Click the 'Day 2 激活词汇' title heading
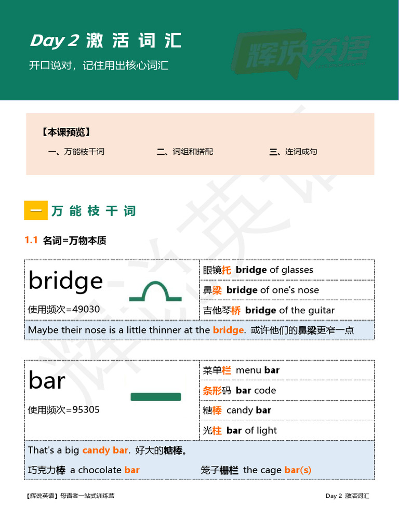The height and width of the screenshot is (532, 399). [x=105, y=41]
